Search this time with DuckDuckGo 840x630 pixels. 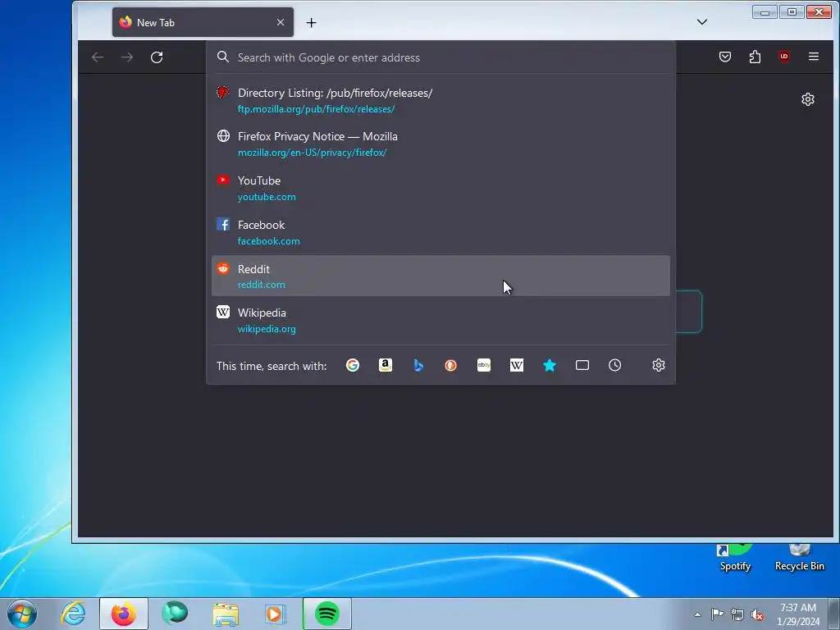click(x=451, y=365)
